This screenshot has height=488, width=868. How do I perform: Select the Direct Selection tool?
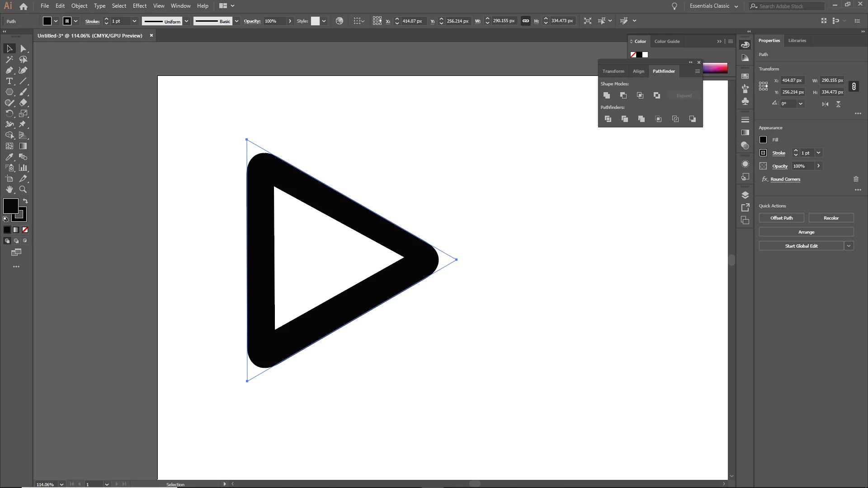[x=23, y=48]
